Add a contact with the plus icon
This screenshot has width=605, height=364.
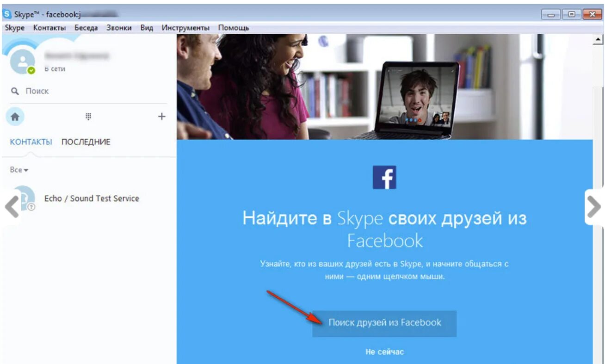161,117
